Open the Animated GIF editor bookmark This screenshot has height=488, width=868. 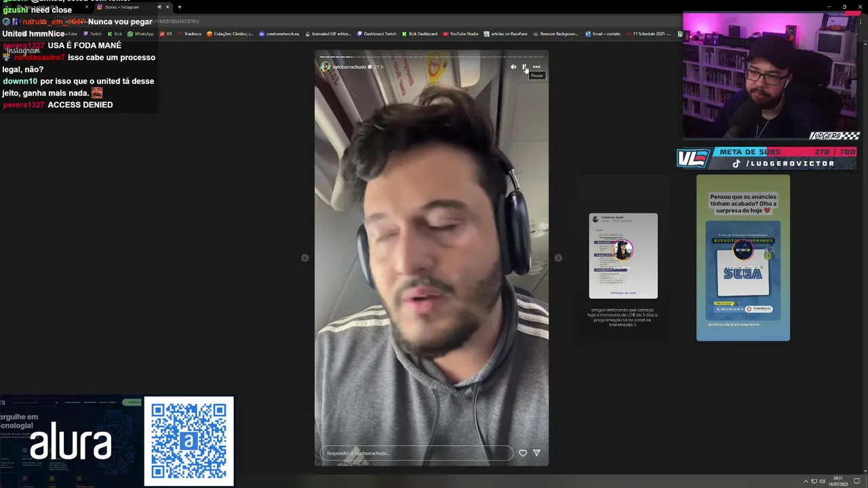point(328,34)
